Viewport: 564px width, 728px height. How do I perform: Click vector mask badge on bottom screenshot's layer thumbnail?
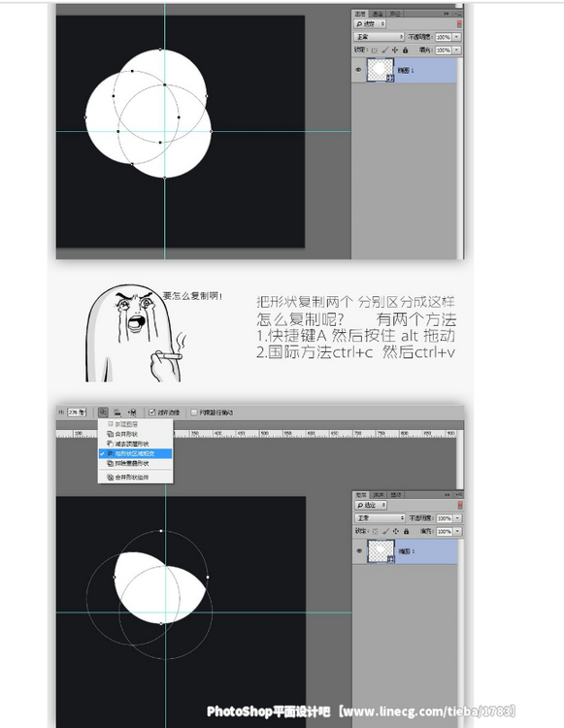click(x=391, y=559)
